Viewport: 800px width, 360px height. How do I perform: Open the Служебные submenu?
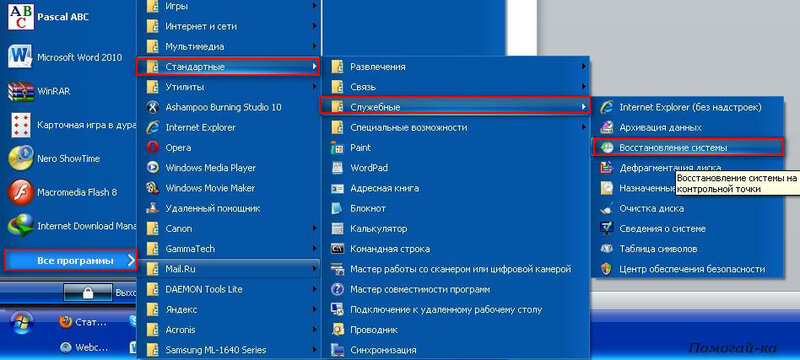[x=455, y=107]
